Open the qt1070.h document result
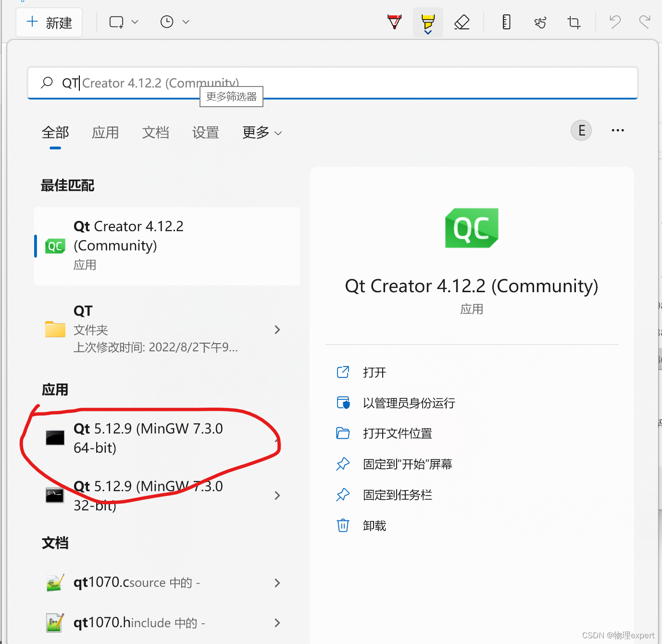662x644 pixels. point(167,623)
